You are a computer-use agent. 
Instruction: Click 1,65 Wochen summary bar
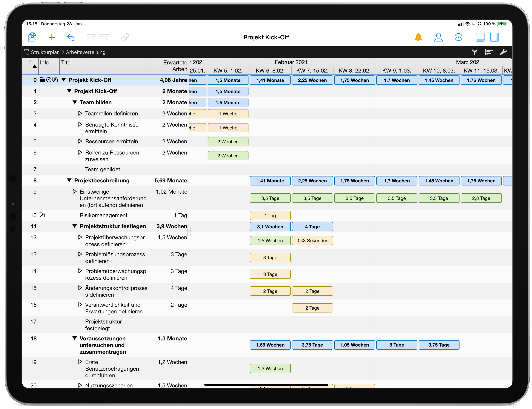pos(270,345)
